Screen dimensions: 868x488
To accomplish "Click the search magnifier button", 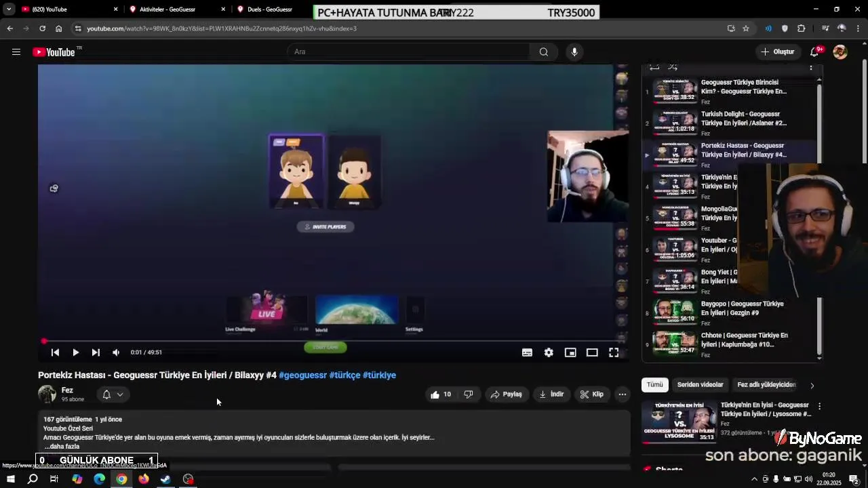I will click(544, 52).
